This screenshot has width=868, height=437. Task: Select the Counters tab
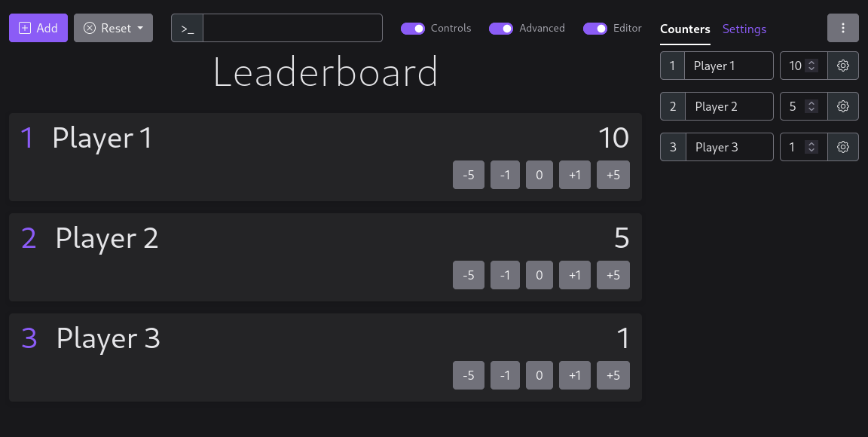tap(685, 29)
